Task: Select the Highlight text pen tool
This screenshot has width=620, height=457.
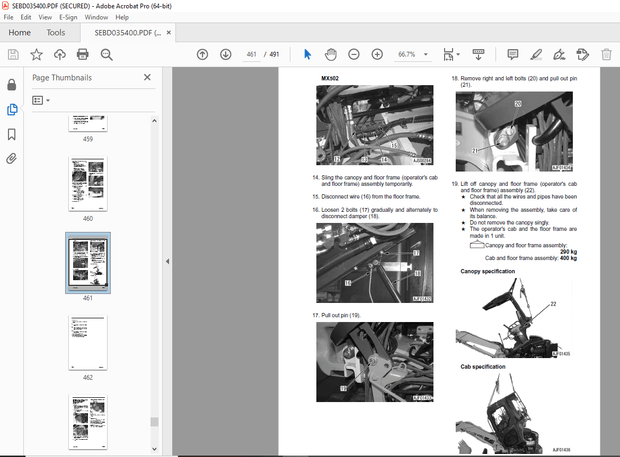Action: pos(536,54)
